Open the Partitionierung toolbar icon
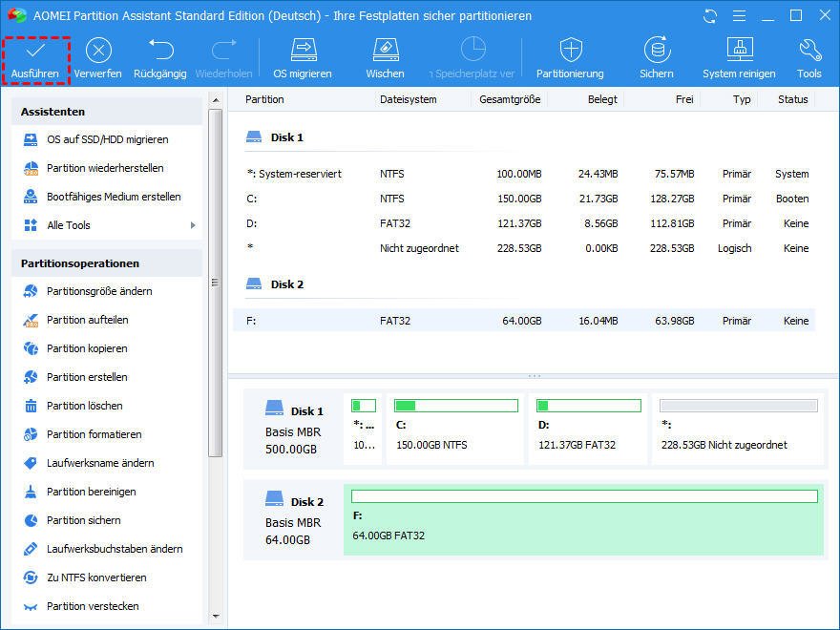The width and height of the screenshot is (840, 630). 570,51
